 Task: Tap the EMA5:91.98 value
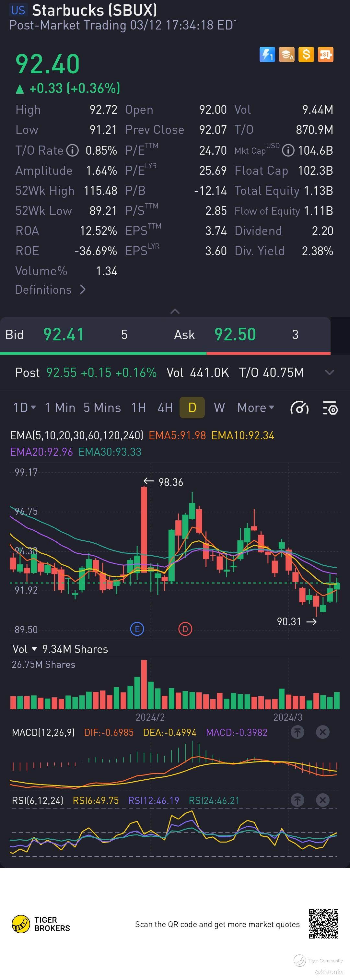pos(177,435)
